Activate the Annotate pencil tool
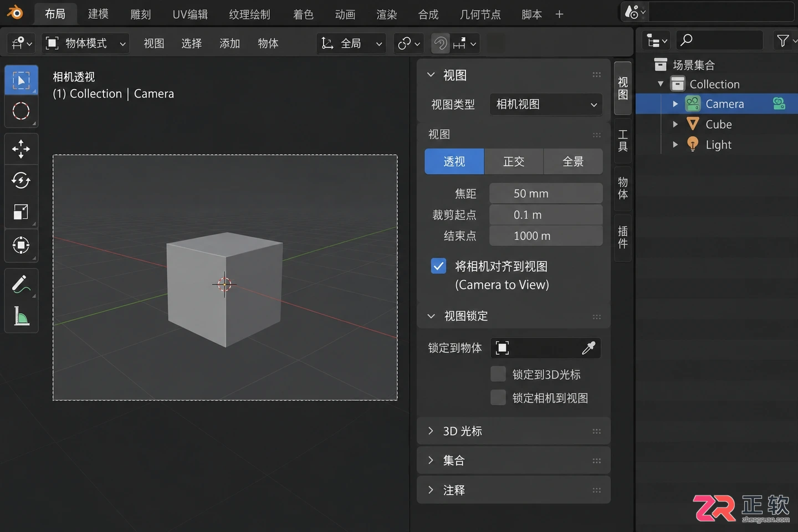 click(x=21, y=284)
